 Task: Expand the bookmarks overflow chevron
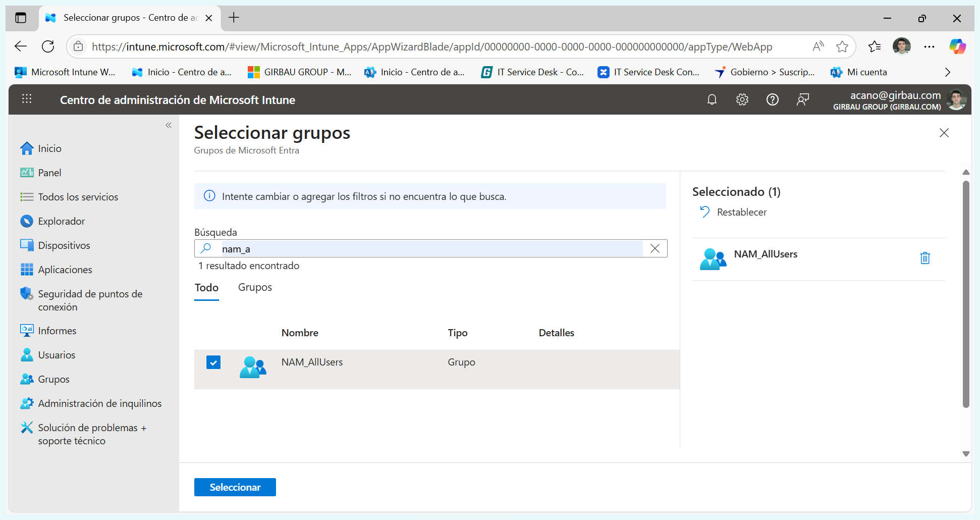tap(947, 72)
